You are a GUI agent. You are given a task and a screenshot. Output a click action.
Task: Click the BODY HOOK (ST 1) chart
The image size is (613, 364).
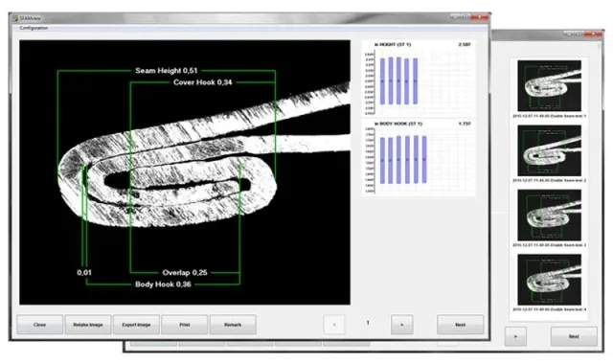(x=419, y=157)
